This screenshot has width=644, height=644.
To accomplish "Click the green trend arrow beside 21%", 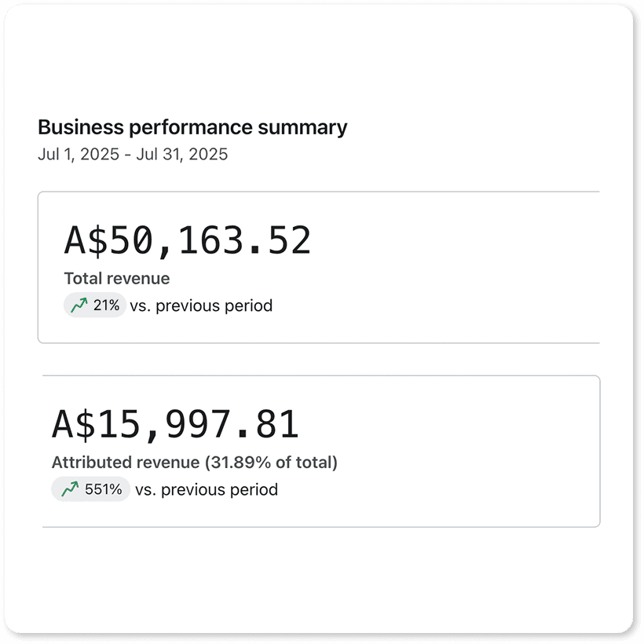I will [79, 306].
